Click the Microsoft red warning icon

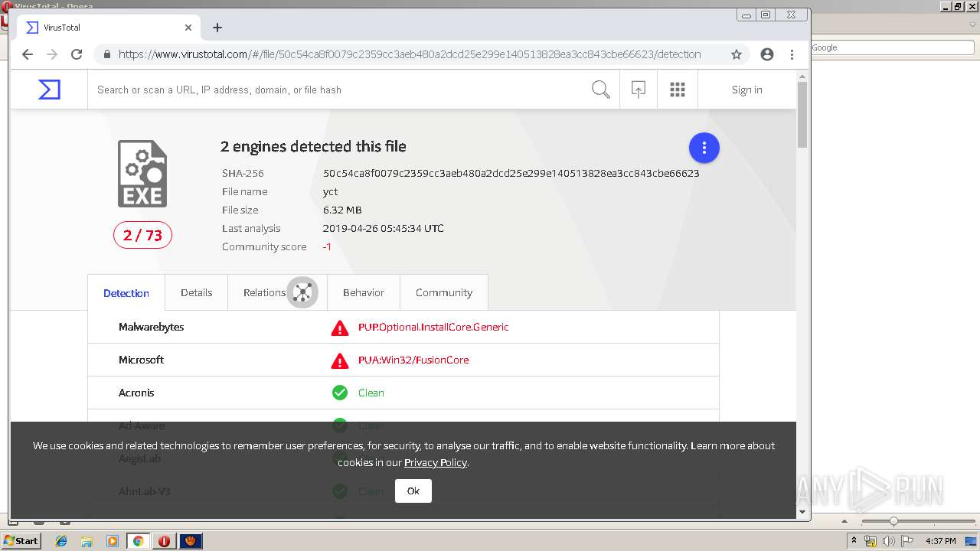click(x=340, y=360)
